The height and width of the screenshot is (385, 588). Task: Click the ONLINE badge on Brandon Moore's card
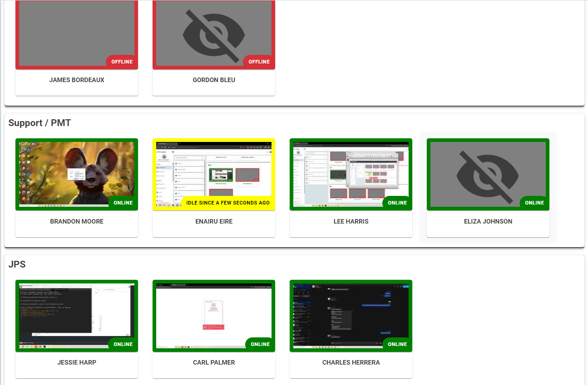pyautogui.click(x=123, y=203)
